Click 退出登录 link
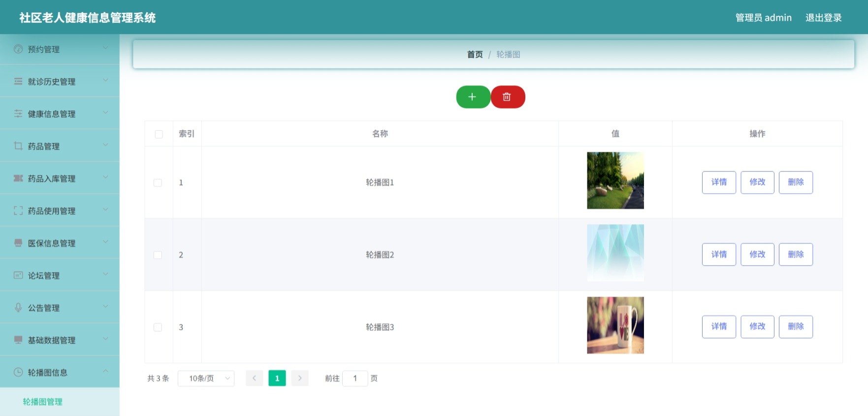 coord(823,18)
